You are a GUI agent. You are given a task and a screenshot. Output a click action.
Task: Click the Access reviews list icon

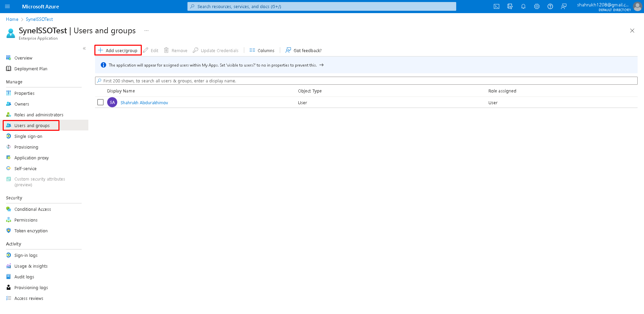[9, 298]
